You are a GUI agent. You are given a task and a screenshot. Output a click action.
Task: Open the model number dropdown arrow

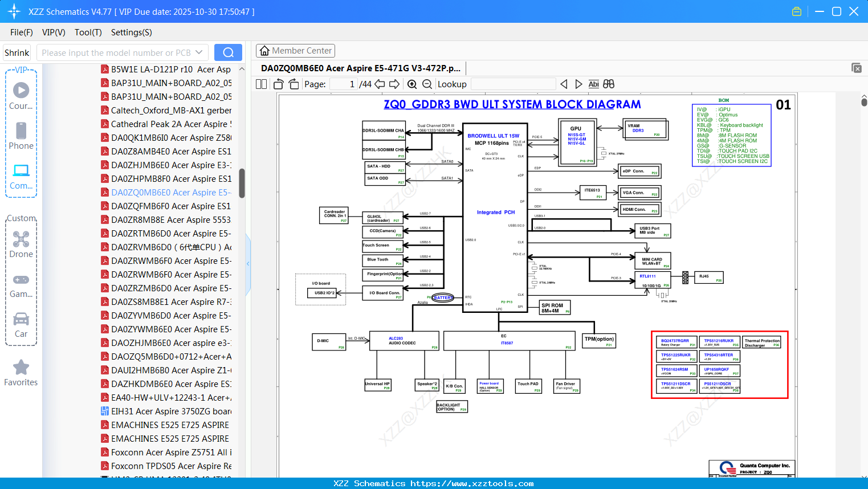(199, 52)
